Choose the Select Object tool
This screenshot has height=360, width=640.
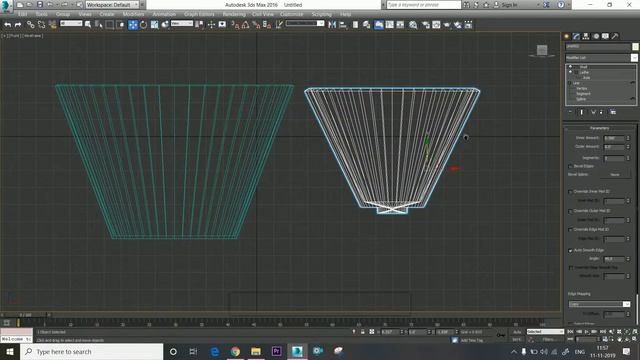88,25
